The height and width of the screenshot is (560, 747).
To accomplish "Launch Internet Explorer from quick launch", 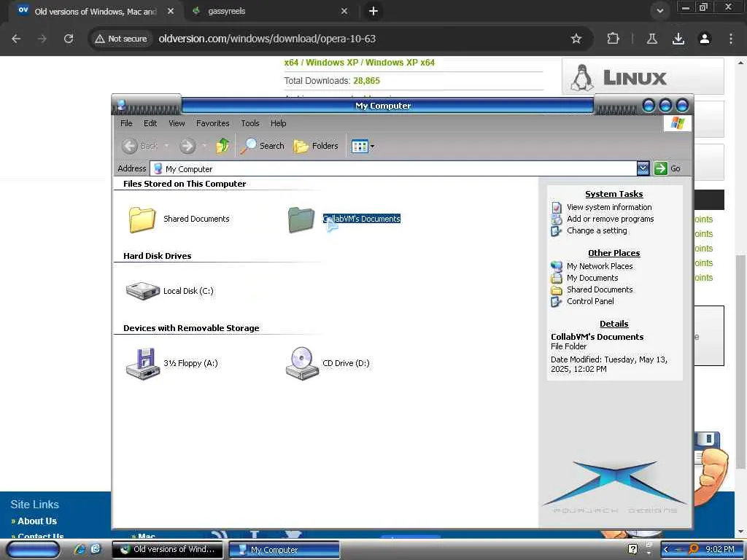I will (79, 549).
